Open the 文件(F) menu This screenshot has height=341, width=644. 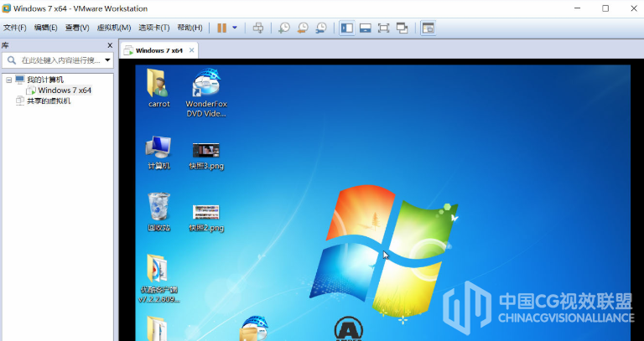tap(15, 28)
